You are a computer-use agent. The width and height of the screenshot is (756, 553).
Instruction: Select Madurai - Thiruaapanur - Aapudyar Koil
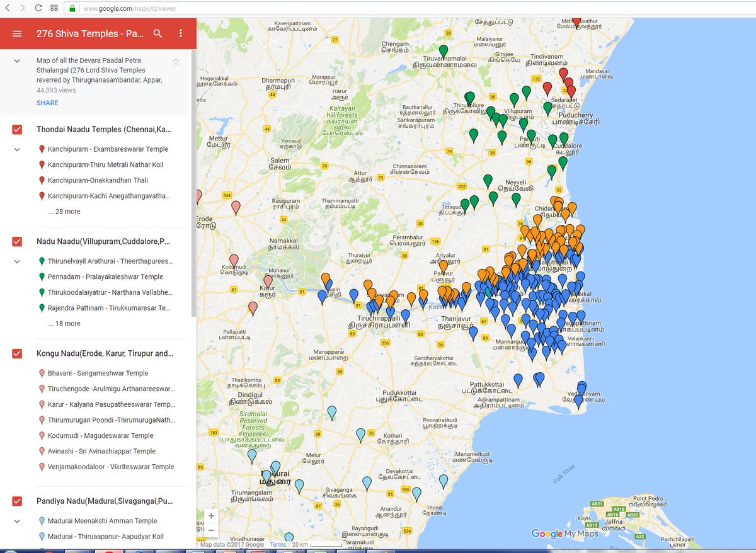pos(106,537)
